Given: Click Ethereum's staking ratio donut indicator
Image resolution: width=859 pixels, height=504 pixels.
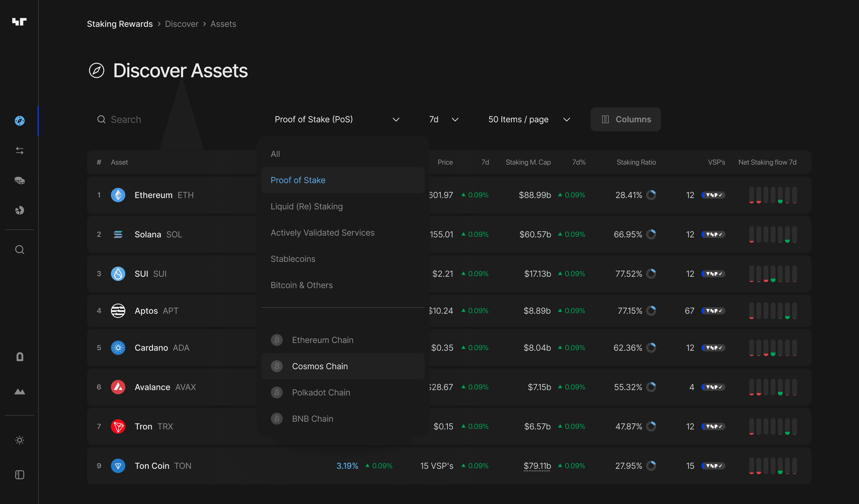Looking at the screenshot, I should tap(651, 195).
